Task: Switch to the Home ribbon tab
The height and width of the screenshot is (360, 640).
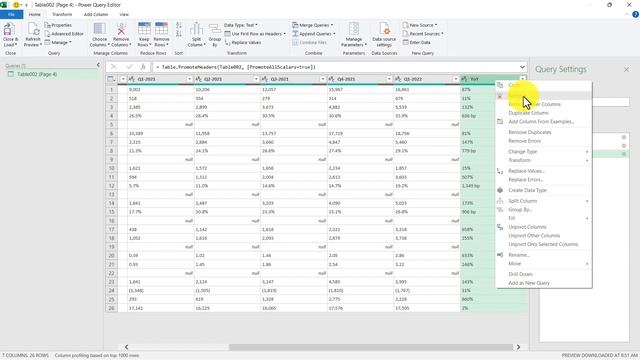Action: pos(35,14)
